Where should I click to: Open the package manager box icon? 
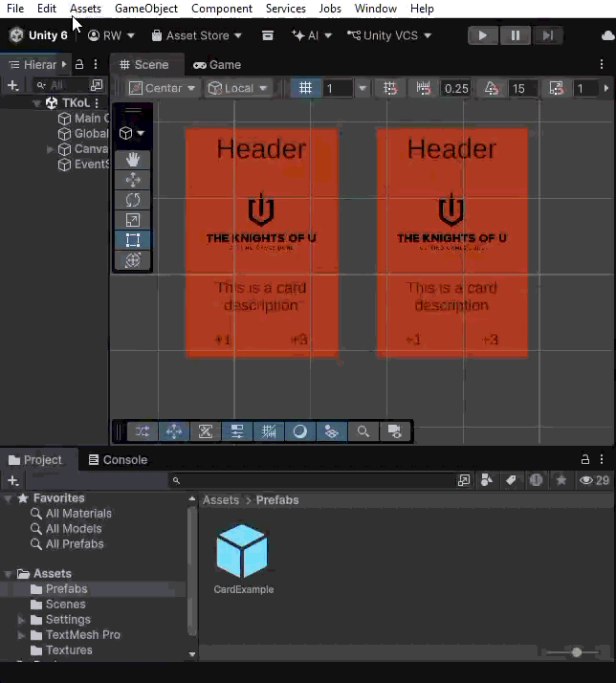point(268,35)
